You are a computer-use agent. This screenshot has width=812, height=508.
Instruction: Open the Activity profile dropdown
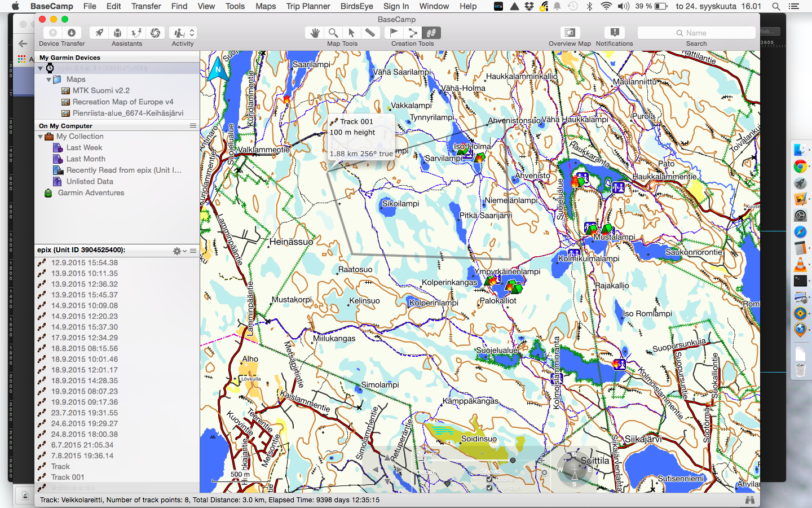pyautogui.click(x=183, y=33)
